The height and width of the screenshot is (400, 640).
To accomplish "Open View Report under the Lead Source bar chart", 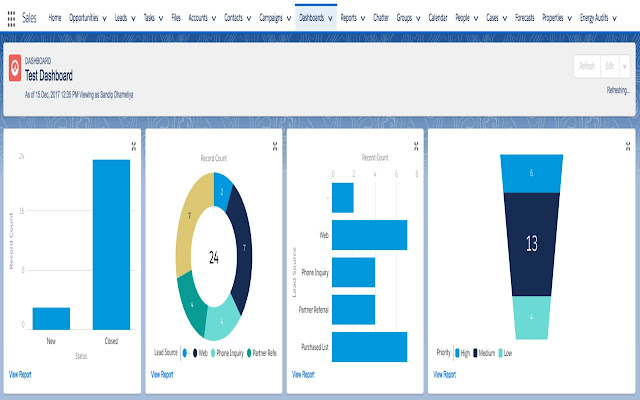I will pyautogui.click(x=303, y=374).
